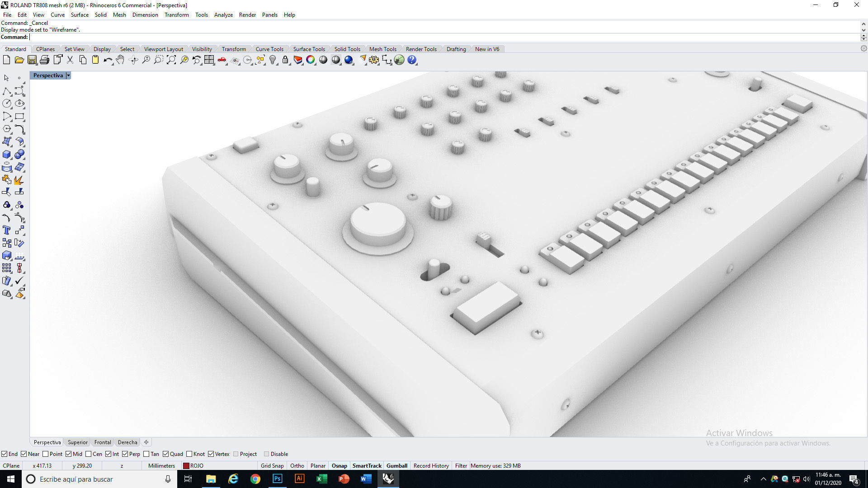Cut selection with scissors icon
Image resolution: width=868 pixels, height=488 pixels.
(70, 60)
